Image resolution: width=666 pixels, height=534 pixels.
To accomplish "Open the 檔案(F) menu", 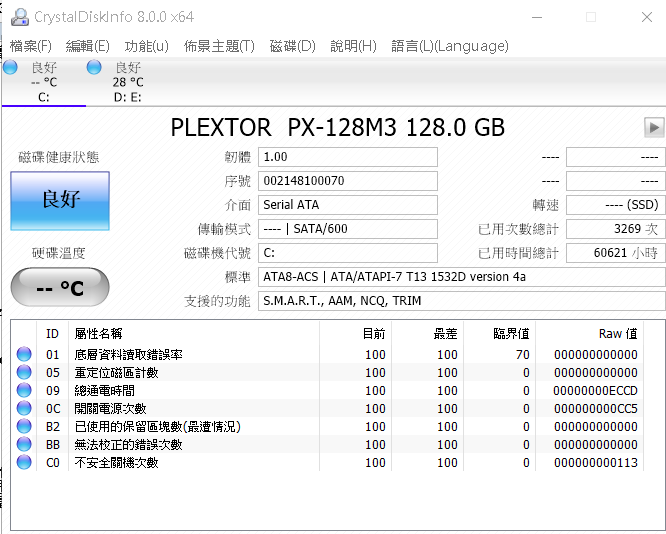I will click(x=31, y=46).
